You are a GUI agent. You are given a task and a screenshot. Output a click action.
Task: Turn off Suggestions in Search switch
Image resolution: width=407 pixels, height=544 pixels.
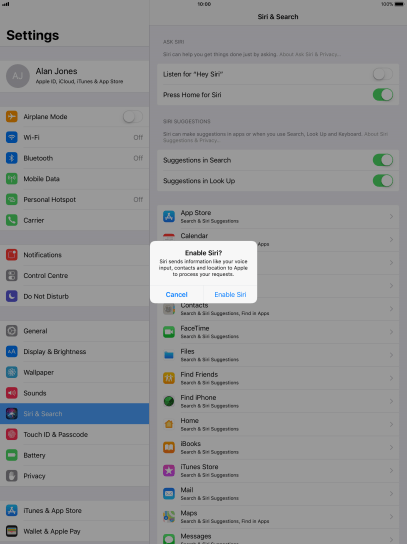pyautogui.click(x=383, y=160)
